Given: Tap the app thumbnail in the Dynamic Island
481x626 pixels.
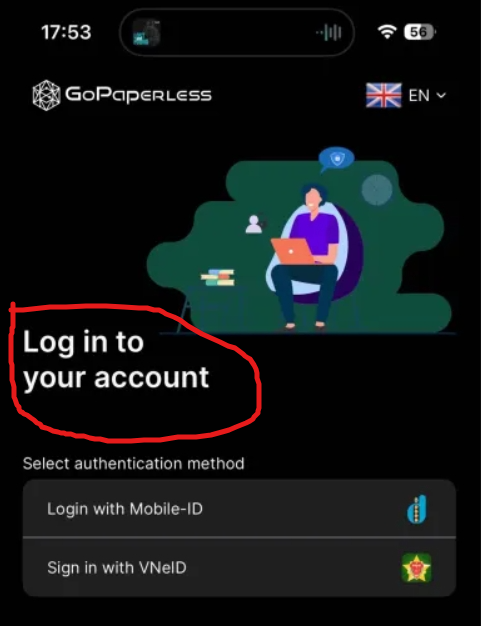Looking at the screenshot, I should pyautogui.click(x=146, y=32).
